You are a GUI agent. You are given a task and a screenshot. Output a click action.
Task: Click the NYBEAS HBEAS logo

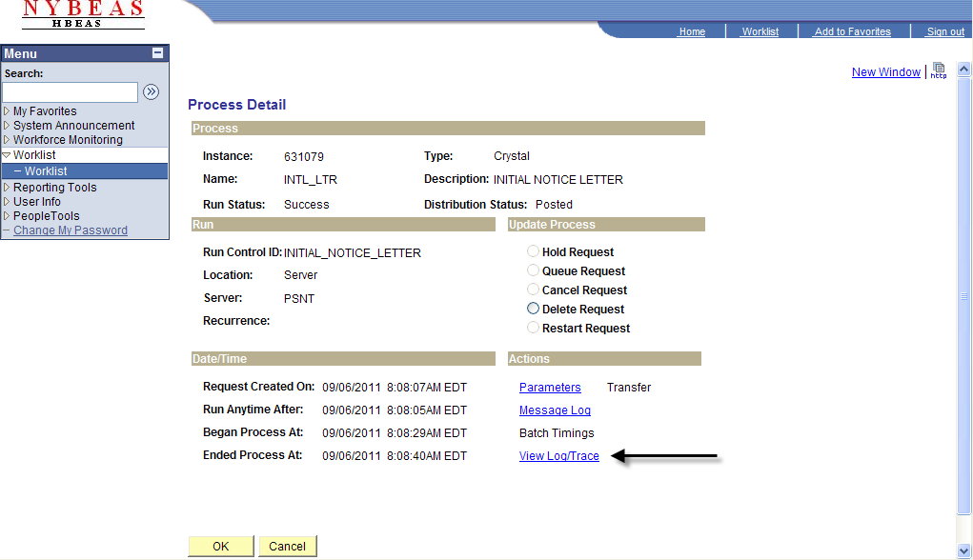click(83, 15)
